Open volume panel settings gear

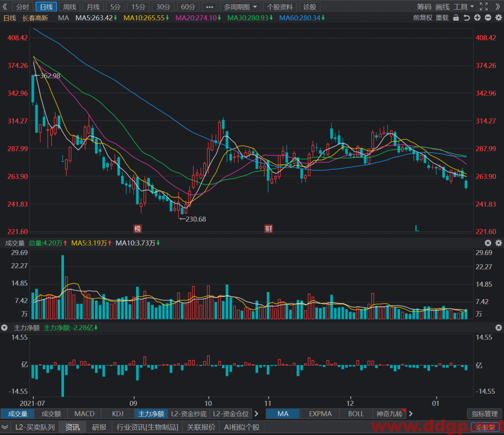pyautogui.click(x=499, y=243)
